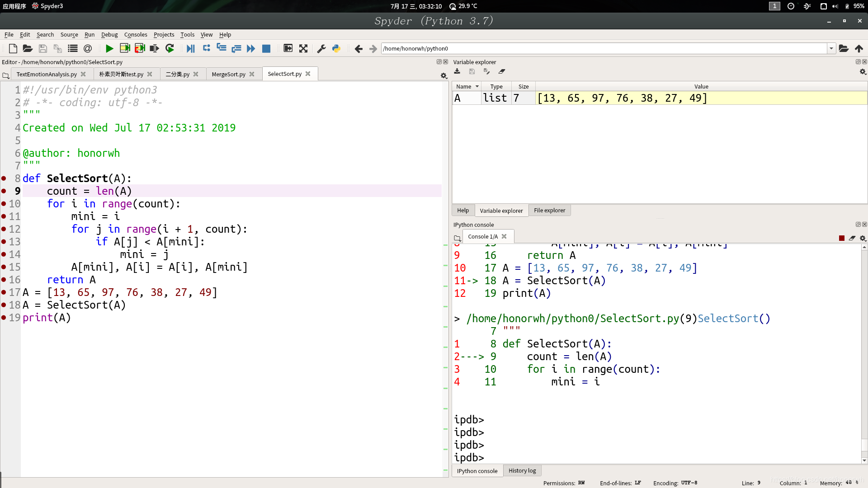Image resolution: width=868 pixels, height=488 pixels.
Task: Click the green Run file button
Action: click(x=109, y=48)
